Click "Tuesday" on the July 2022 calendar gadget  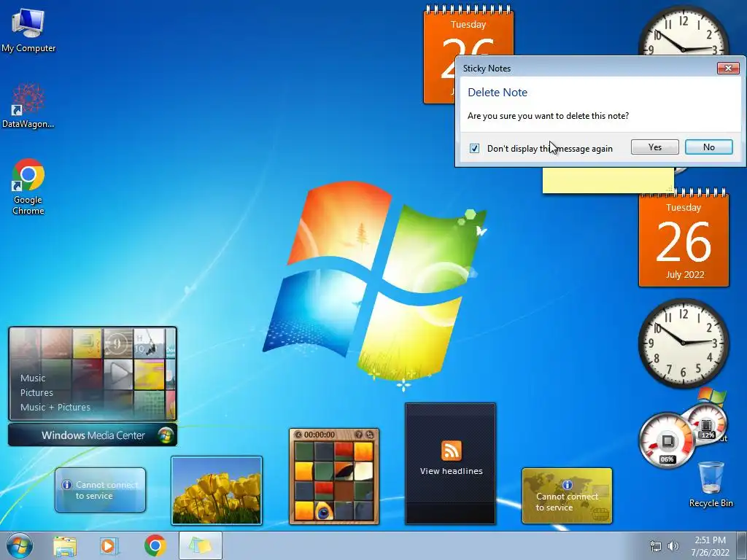pyautogui.click(x=684, y=208)
